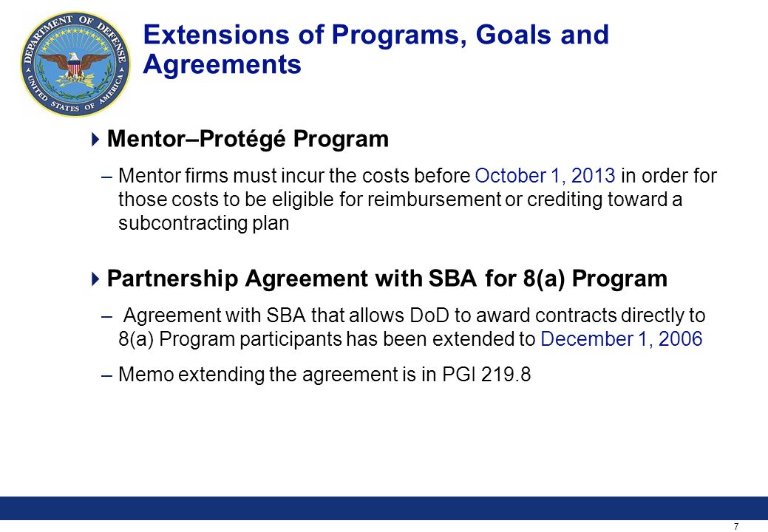Click the dark blue footer bar

[x=384, y=508]
